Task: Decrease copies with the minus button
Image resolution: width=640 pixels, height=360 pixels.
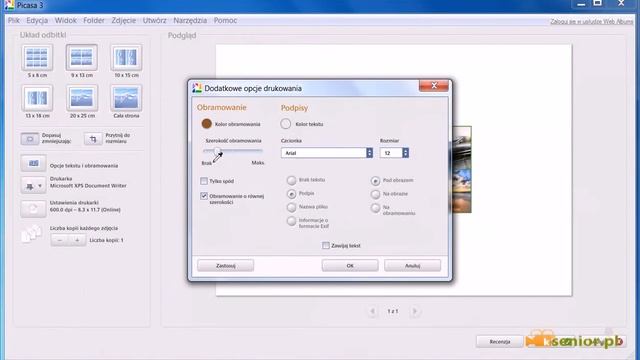Action: coord(60,240)
